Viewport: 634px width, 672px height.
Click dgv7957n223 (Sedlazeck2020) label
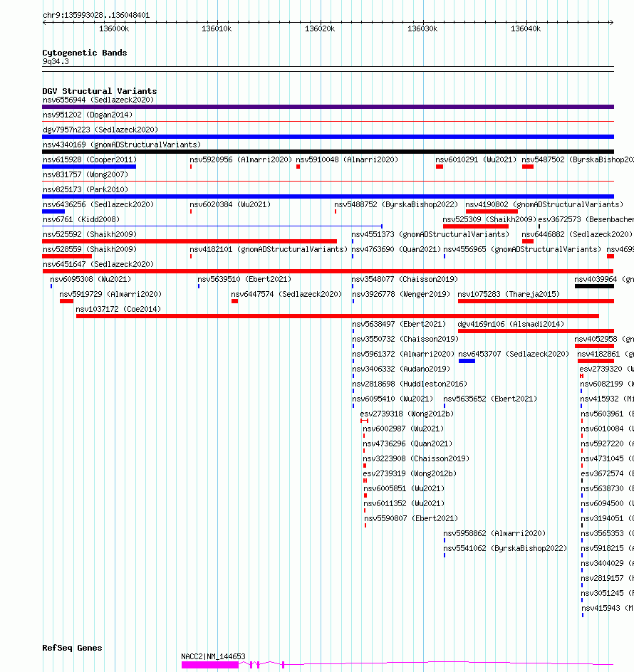[100, 130]
